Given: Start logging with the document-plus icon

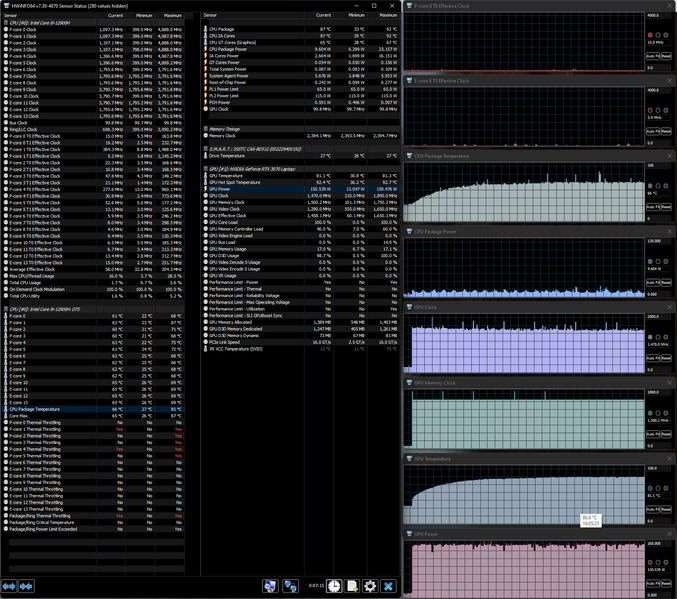Looking at the screenshot, I should tap(352, 586).
